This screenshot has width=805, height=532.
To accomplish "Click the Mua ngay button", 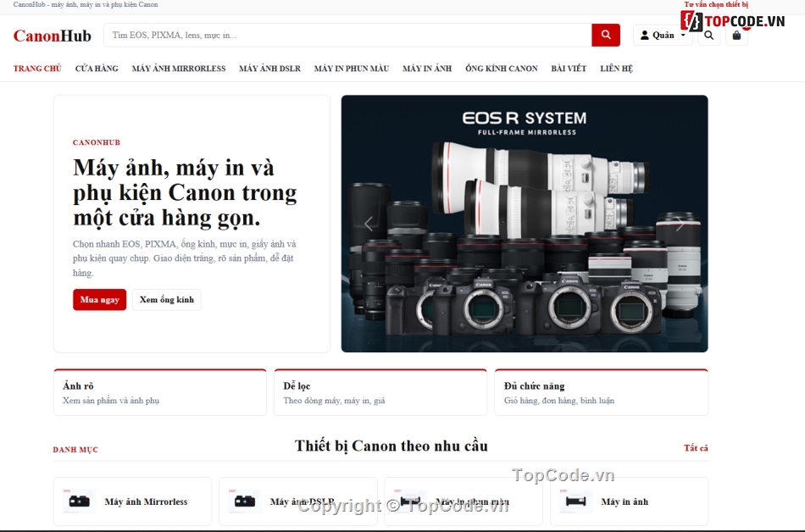I will 100,300.
